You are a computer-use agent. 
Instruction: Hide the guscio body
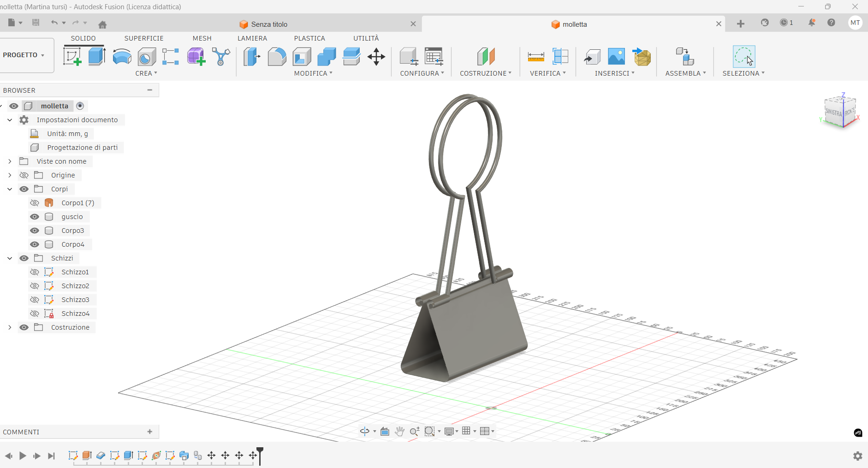click(x=35, y=217)
